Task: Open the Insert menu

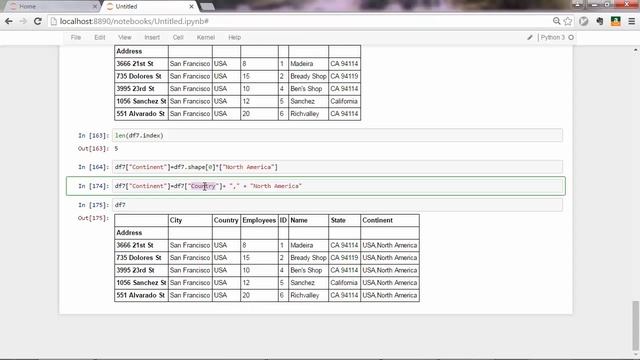Action: 152,37
